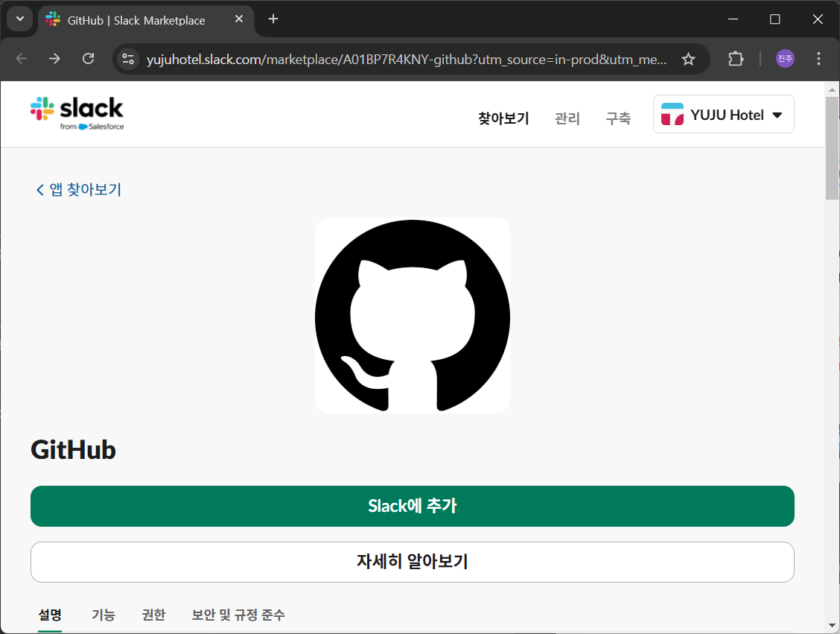840x634 pixels.
Task: Minimize the browser window
Action: (x=734, y=19)
